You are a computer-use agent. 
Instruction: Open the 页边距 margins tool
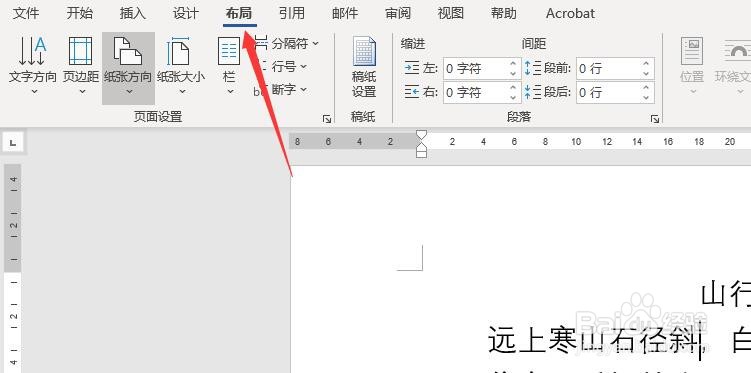click(x=80, y=65)
